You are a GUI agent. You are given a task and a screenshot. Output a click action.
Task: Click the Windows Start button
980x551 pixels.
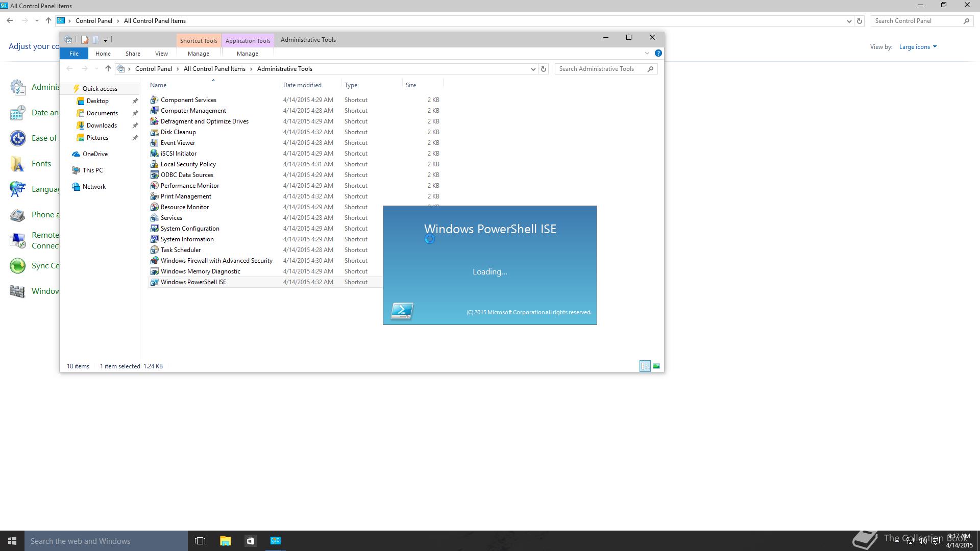click(x=12, y=541)
